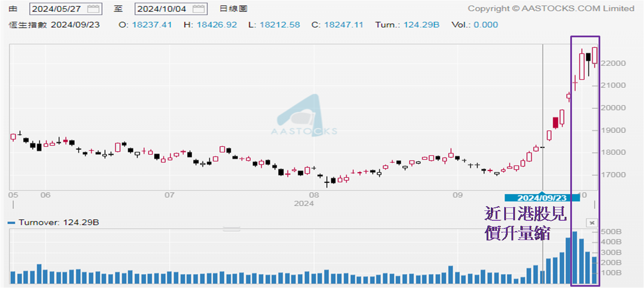
Task: Click the blue Turnover legend marker
Action: pyautogui.click(x=12, y=223)
